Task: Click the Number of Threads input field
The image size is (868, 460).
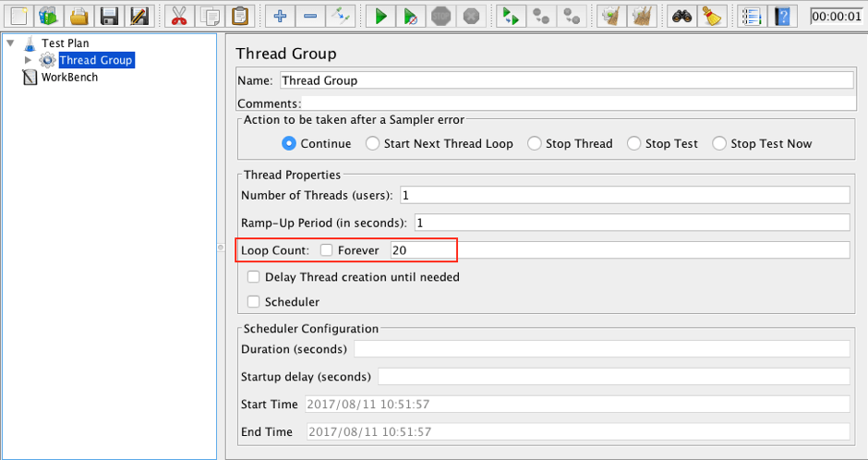Action: pos(623,195)
